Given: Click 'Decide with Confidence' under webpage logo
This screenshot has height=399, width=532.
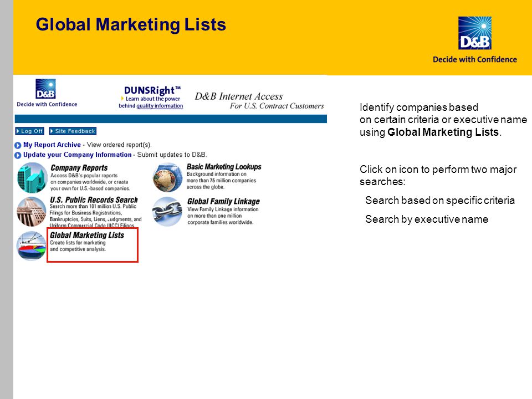Looking at the screenshot, I should (47, 104).
